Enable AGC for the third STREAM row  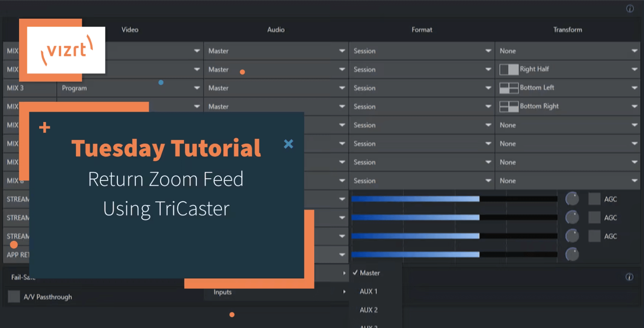[x=594, y=236]
